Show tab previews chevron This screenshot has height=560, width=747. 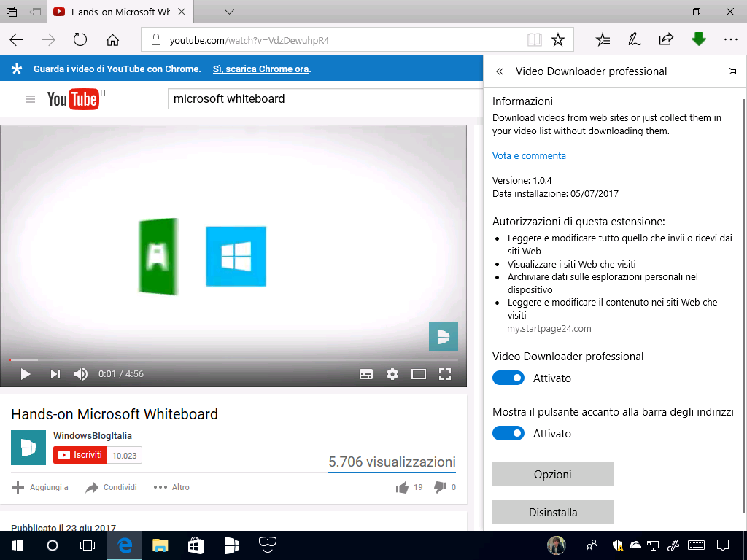tap(230, 12)
